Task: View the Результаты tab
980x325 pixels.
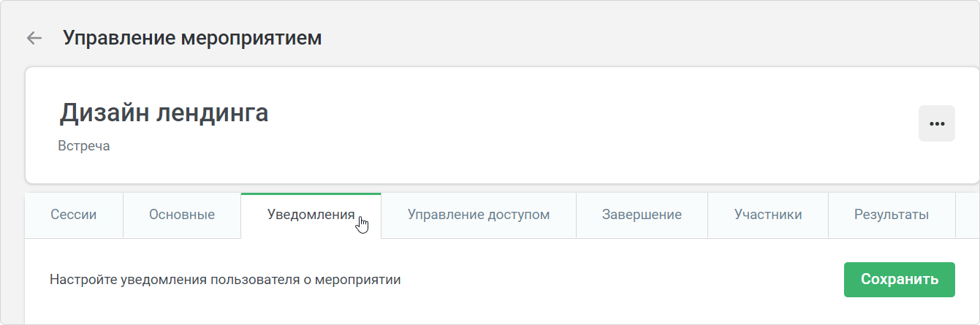Action: (892, 215)
